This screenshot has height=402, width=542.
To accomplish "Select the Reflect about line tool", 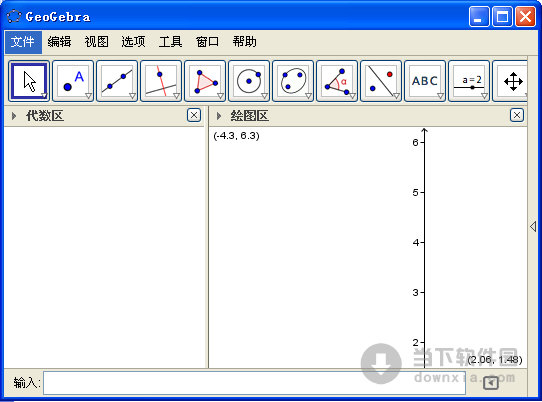I will pyautogui.click(x=381, y=81).
